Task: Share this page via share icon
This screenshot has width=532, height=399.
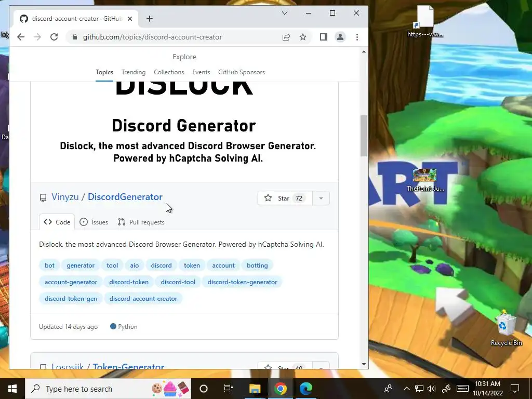Action: coord(286,37)
